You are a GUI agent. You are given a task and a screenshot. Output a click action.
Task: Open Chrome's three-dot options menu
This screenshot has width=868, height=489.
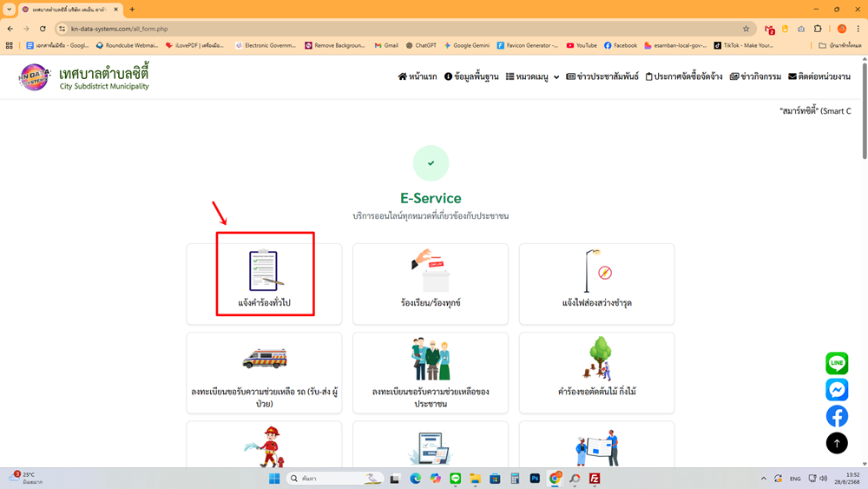point(858,29)
